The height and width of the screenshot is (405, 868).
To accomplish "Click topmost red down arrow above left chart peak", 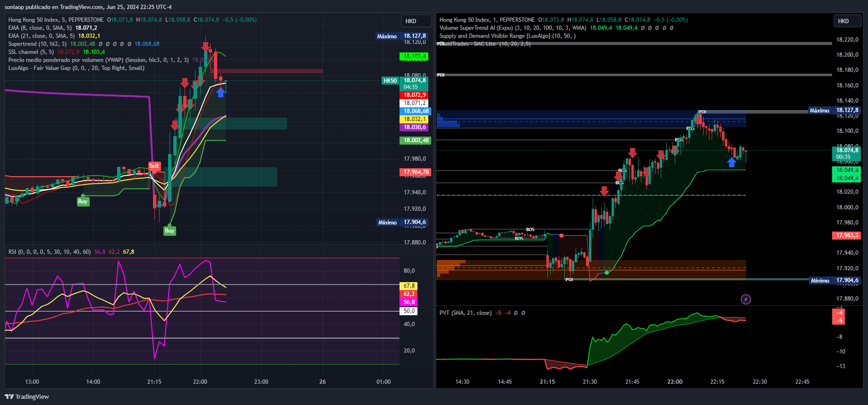I will point(205,46).
